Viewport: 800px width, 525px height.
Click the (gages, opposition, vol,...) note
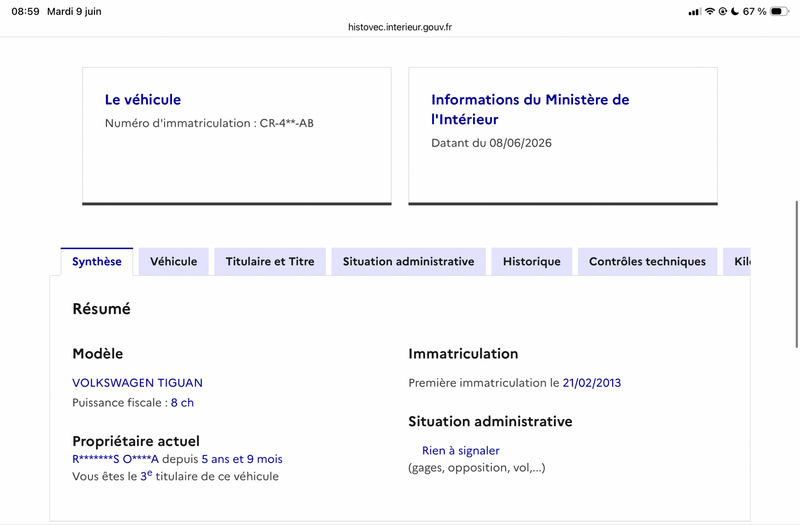(x=477, y=467)
